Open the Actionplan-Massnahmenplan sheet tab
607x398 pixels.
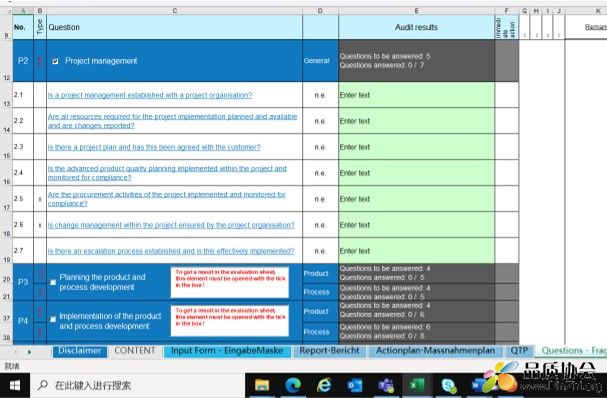click(435, 351)
